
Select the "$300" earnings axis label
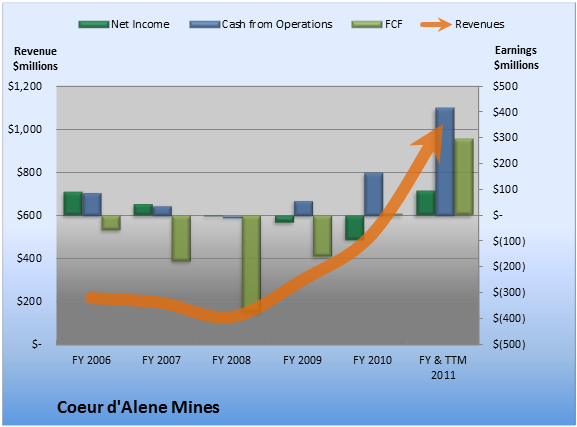point(505,137)
